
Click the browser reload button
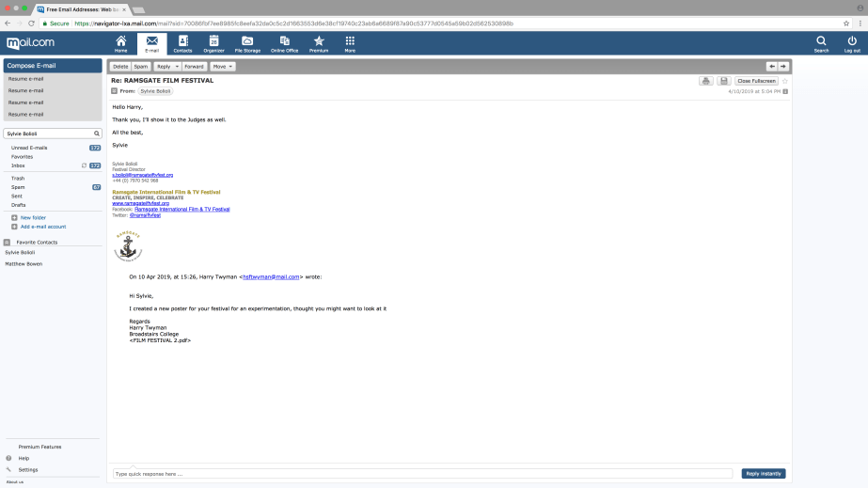(31, 24)
